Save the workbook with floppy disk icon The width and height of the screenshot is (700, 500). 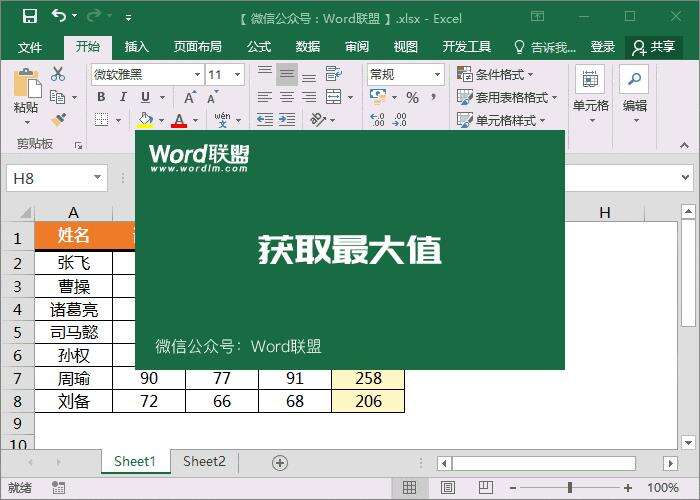(x=30, y=17)
